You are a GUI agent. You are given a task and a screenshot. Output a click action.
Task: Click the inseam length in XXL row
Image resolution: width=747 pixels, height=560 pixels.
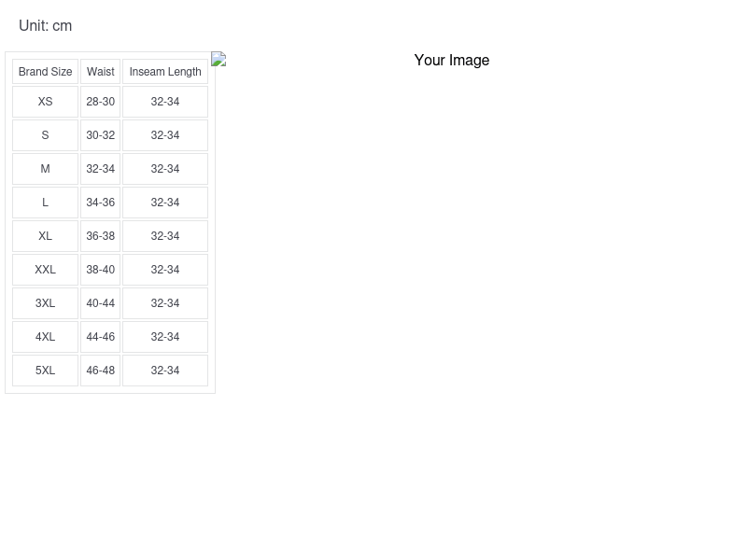coord(164,270)
